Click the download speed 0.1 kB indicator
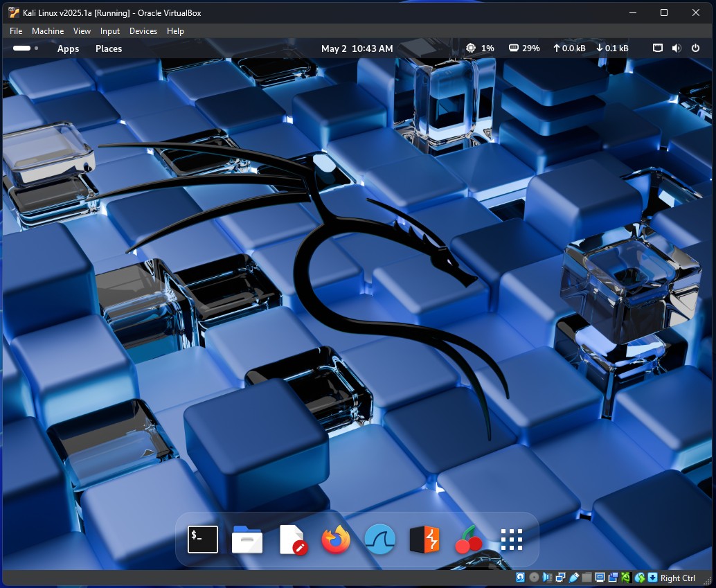 click(612, 48)
